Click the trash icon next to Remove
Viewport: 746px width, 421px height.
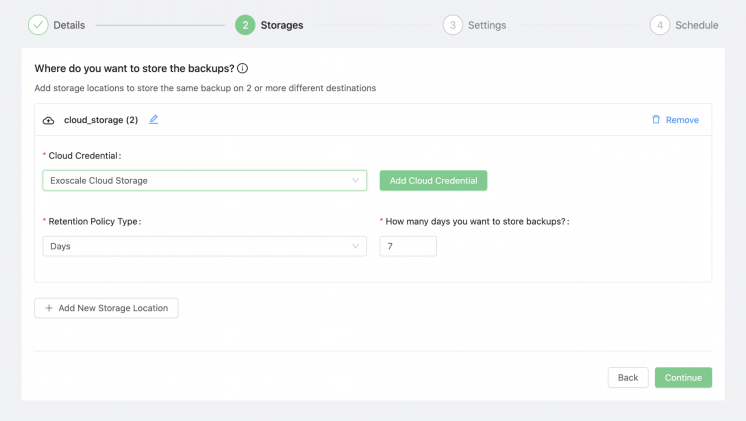point(656,120)
